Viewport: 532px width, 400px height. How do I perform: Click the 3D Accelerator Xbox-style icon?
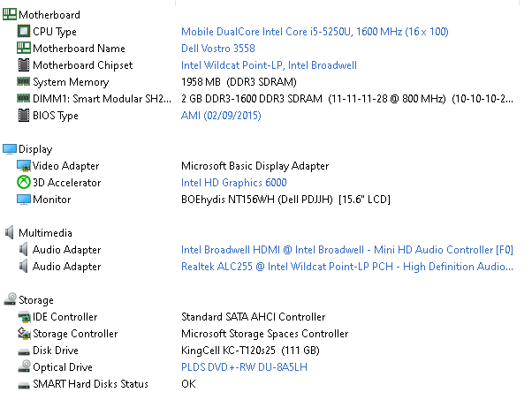click(x=23, y=183)
